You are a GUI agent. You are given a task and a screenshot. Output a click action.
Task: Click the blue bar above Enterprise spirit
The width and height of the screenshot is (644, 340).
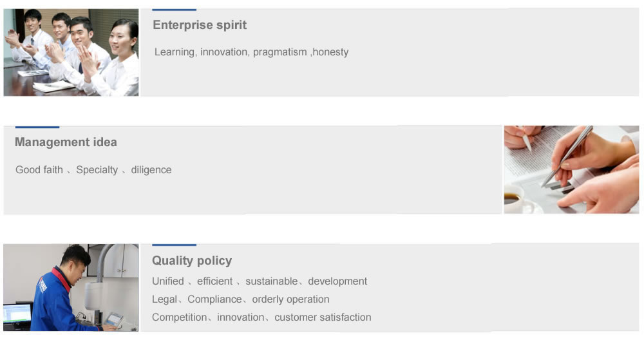174,10
